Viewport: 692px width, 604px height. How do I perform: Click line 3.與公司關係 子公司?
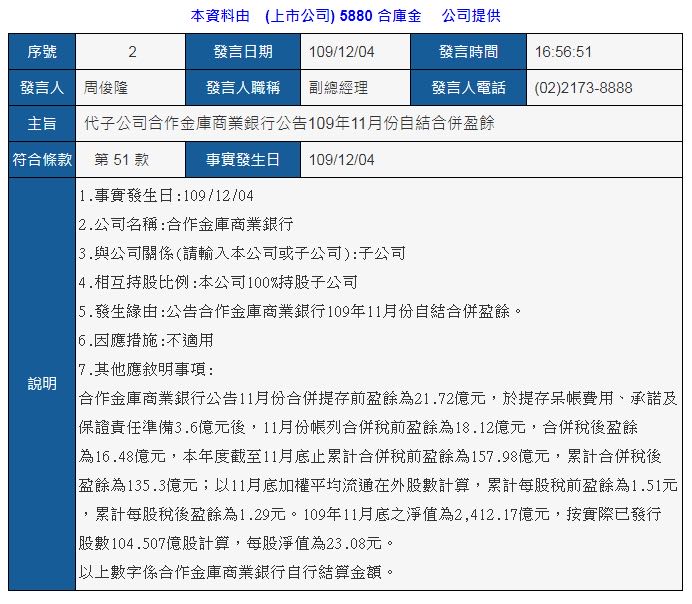[242, 253]
